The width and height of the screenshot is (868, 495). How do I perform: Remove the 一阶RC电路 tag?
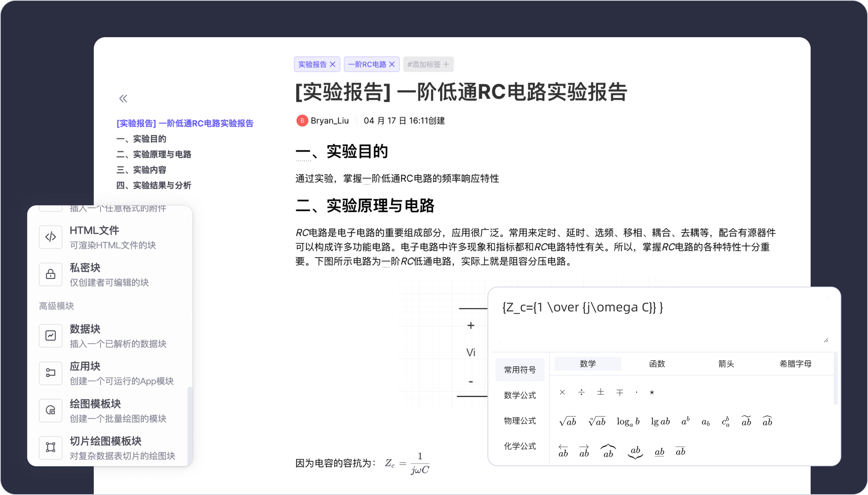[x=392, y=64]
